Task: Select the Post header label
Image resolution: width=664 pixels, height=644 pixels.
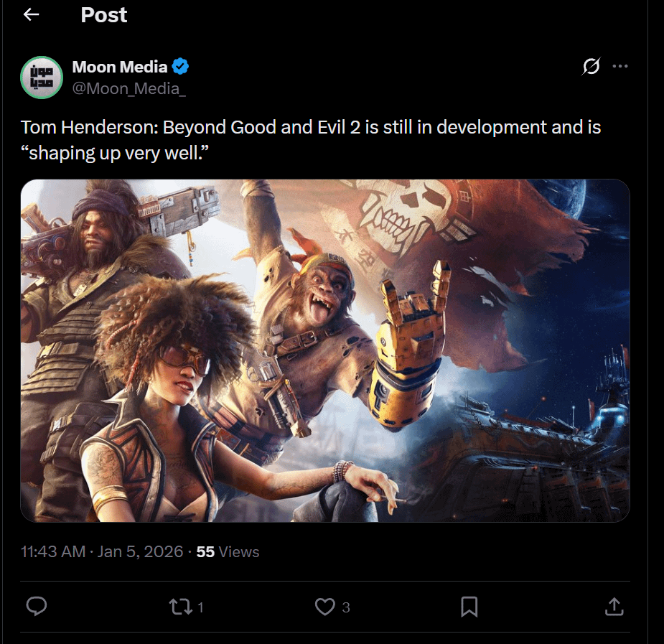Action: [103, 14]
